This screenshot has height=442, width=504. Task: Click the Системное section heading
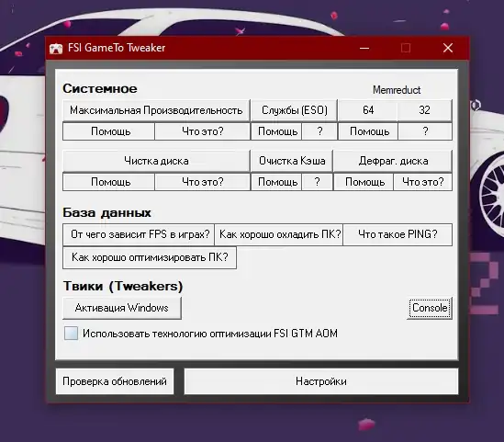click(100, 88)
